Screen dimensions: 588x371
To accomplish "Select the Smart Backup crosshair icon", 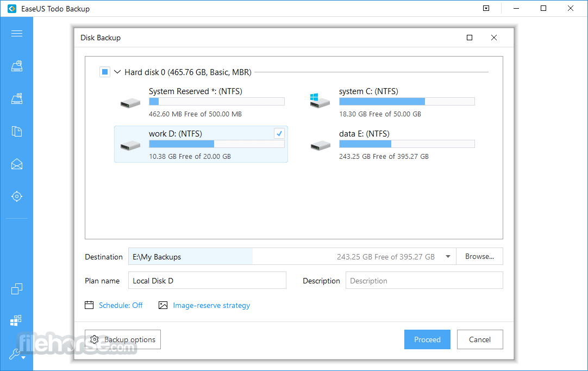I will [x=16, y=196].
